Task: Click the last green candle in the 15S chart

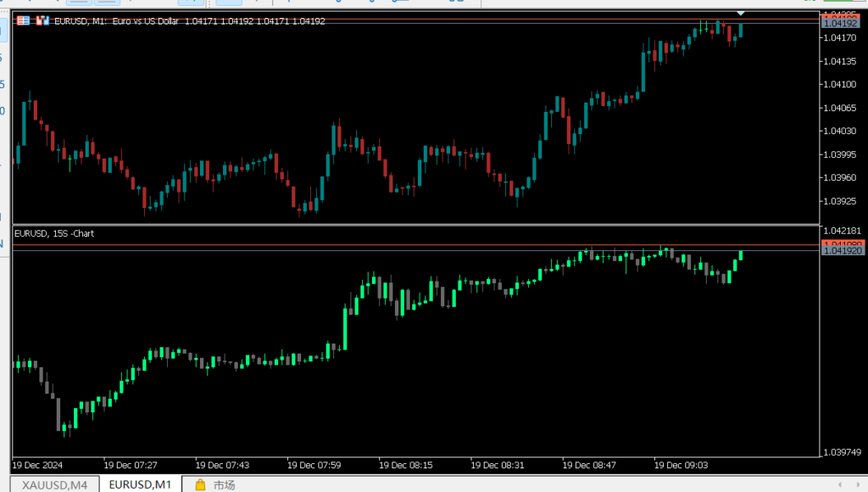Action: [741, 254]
